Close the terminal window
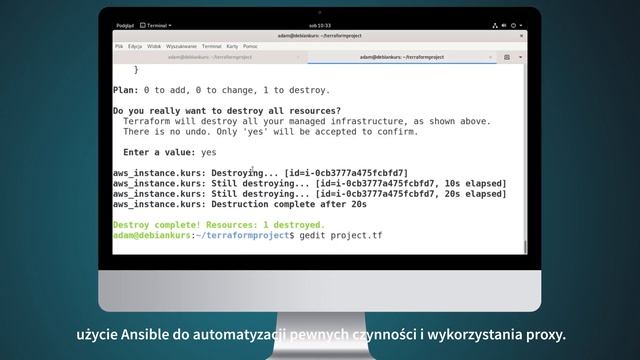This screenshot has height=360, width=640. pos(521,36)
